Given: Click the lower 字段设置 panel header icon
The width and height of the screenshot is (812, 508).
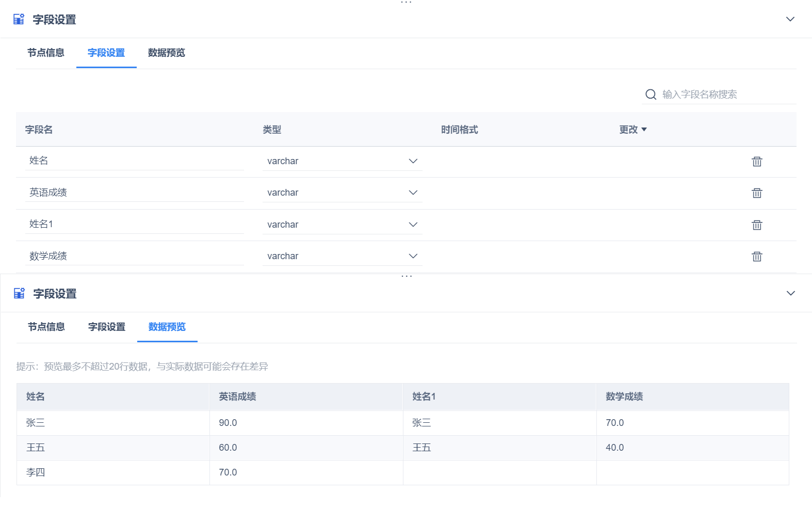Looking at the screenshot, I should [19, 294].
